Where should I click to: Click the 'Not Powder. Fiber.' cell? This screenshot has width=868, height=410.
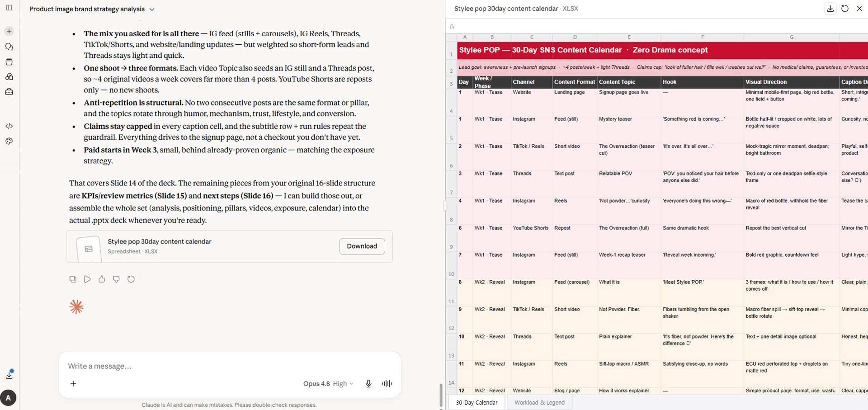[x=629, y=320]
